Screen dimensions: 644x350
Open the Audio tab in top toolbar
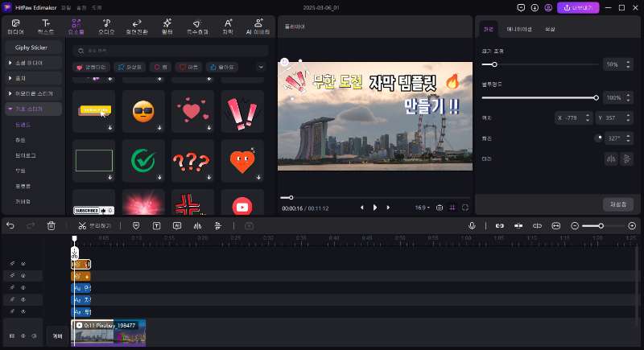pos(107,26)
